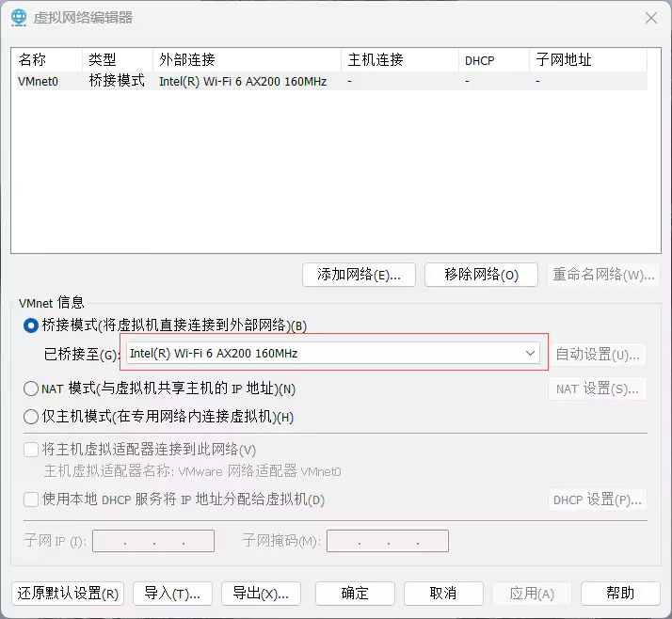Click the 取消 button

(x=443, y=594)
